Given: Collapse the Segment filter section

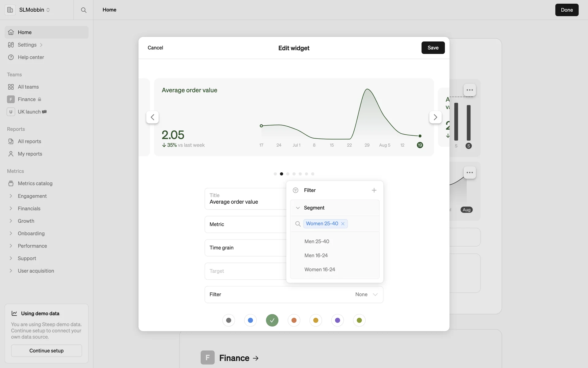Looking at the screenshot, I should [x=298, y=208].
